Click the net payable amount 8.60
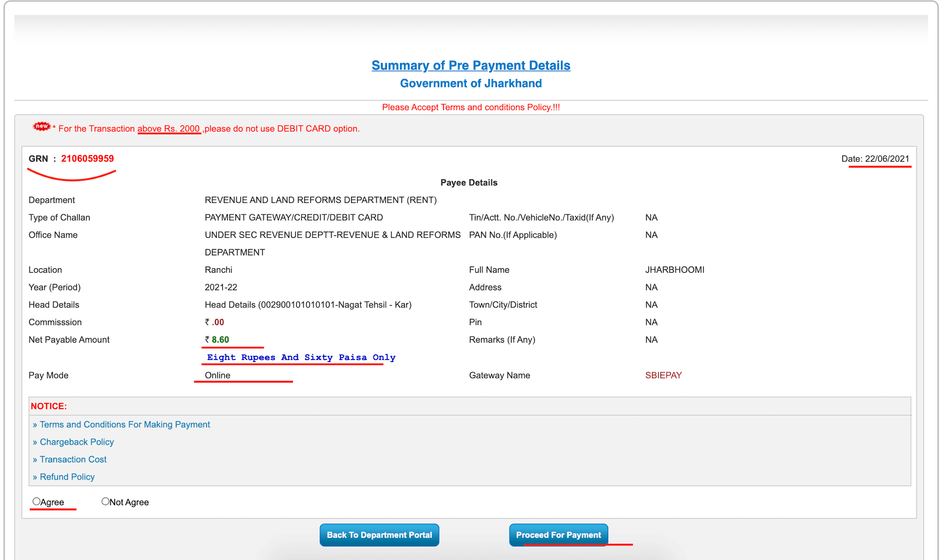 tap(220, 340)
